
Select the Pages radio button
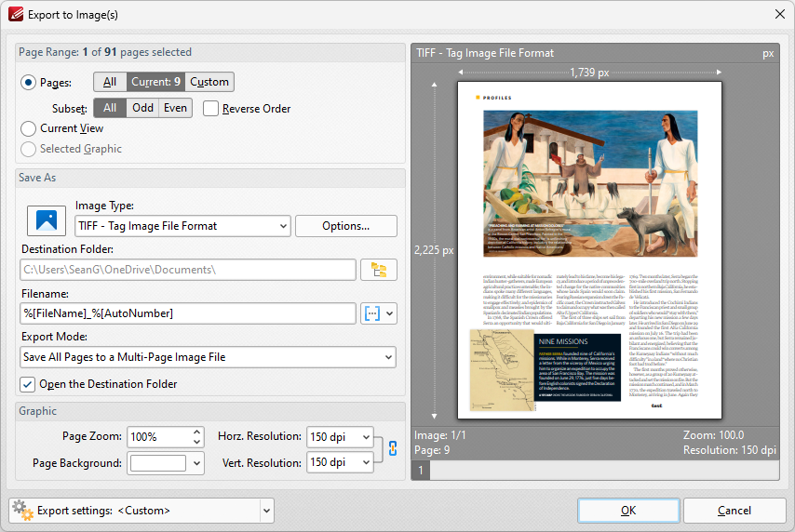[x=28, y=83]
